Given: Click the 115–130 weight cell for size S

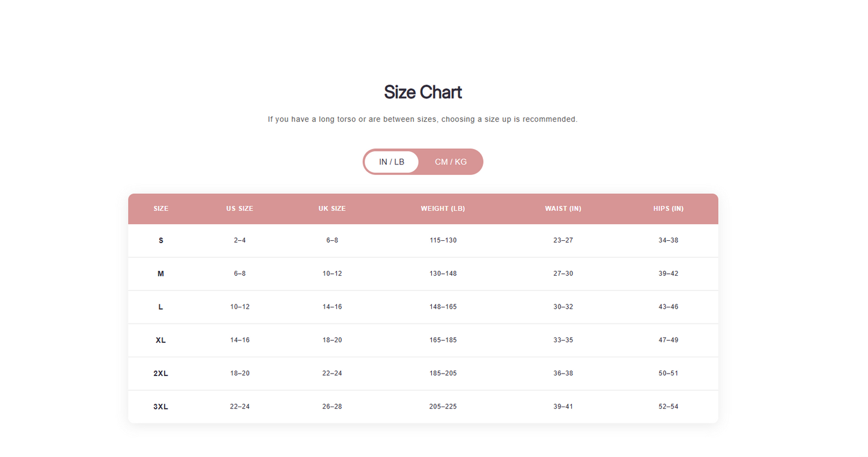Looking at the screenshot, I should 443,240.
